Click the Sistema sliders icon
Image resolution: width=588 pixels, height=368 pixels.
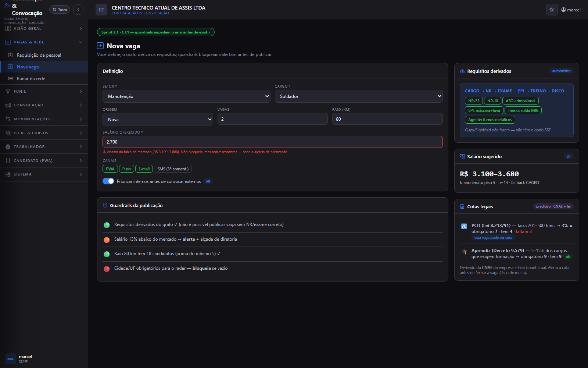click(8, 174)
